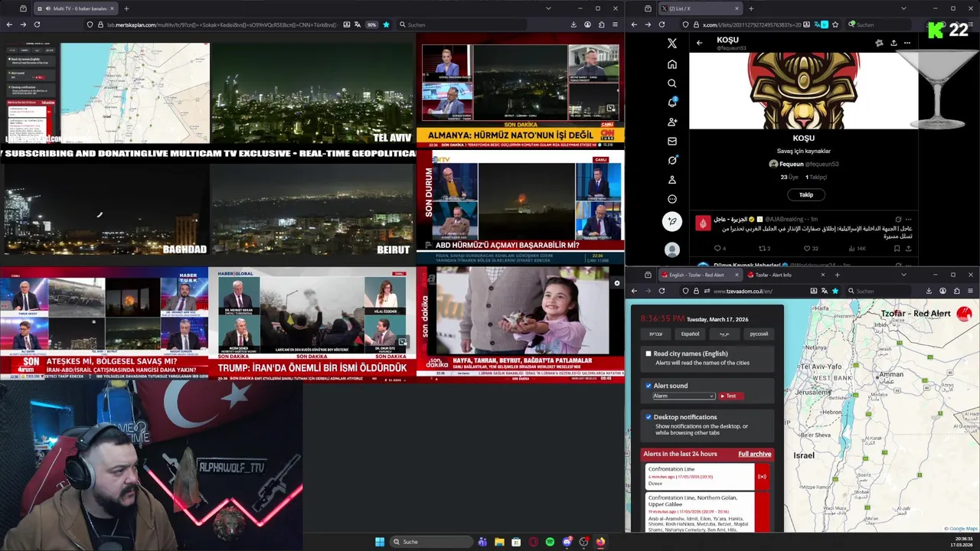The height and width of the screenshot is (551, 980).
Task: Click the Test alarm button
Action: (730, 396)
